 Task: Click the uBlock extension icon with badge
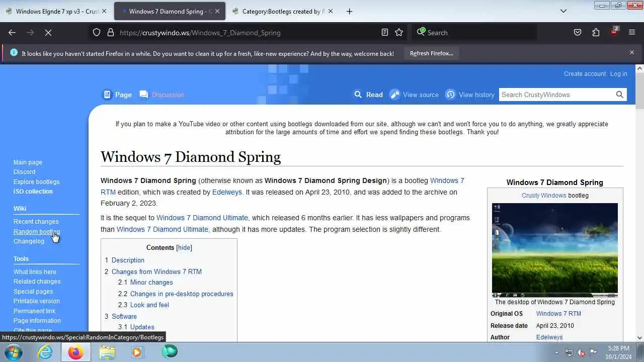(614, 32)
